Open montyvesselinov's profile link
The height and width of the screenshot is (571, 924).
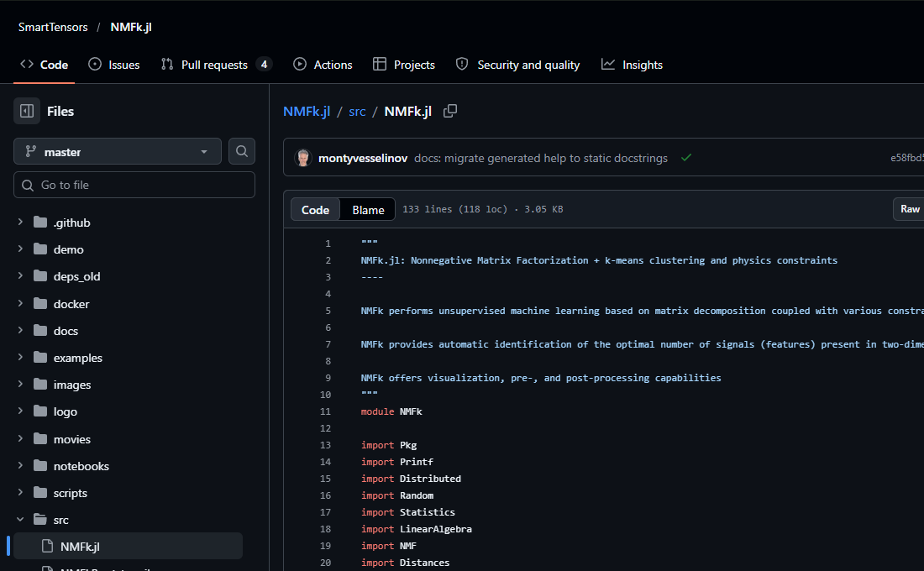tap(363, 158)
